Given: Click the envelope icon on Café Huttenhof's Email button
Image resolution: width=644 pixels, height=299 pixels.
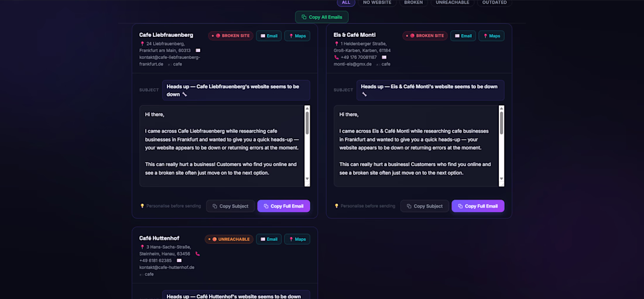Looking at the screenshot, I should 263,239.
